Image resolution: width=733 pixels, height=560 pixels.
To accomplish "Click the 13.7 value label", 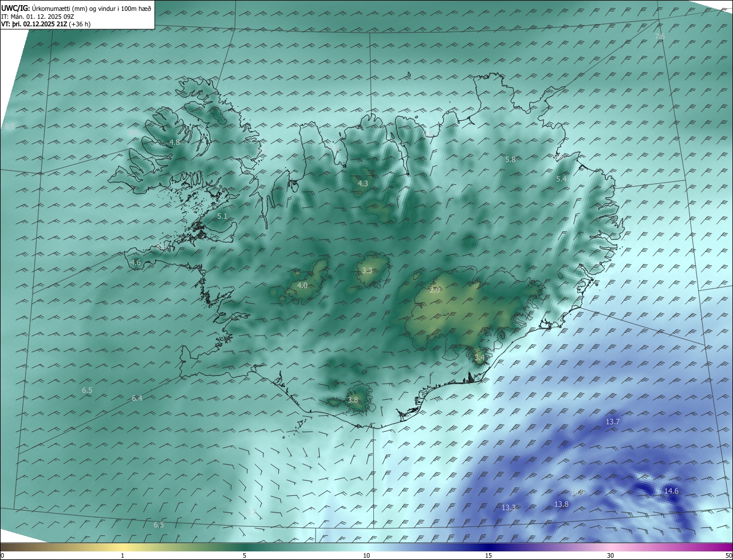I will click(613, 421).
